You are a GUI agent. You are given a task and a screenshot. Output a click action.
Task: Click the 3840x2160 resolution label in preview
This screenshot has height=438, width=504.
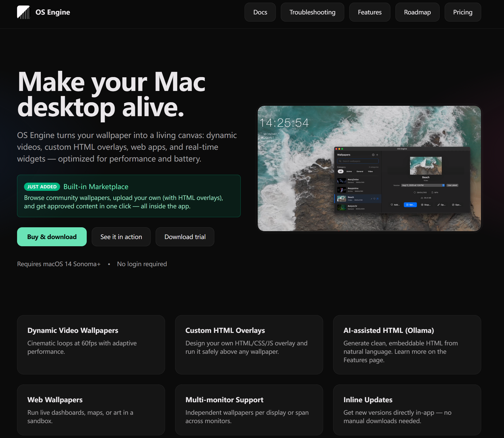(x=420, y=193)
